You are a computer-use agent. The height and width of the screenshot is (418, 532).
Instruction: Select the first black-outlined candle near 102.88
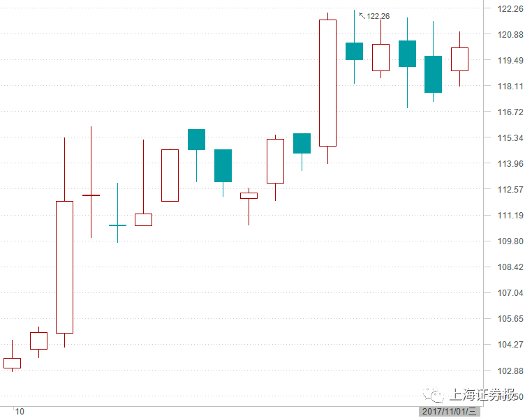tap(12, 363)
